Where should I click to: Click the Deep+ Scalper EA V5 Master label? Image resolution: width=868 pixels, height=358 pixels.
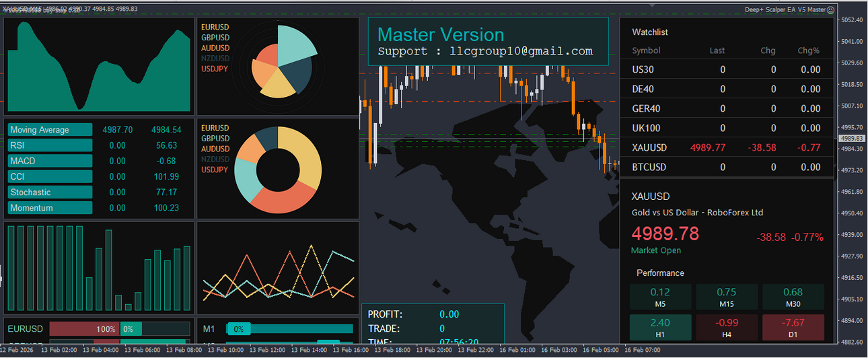point(785,9)
